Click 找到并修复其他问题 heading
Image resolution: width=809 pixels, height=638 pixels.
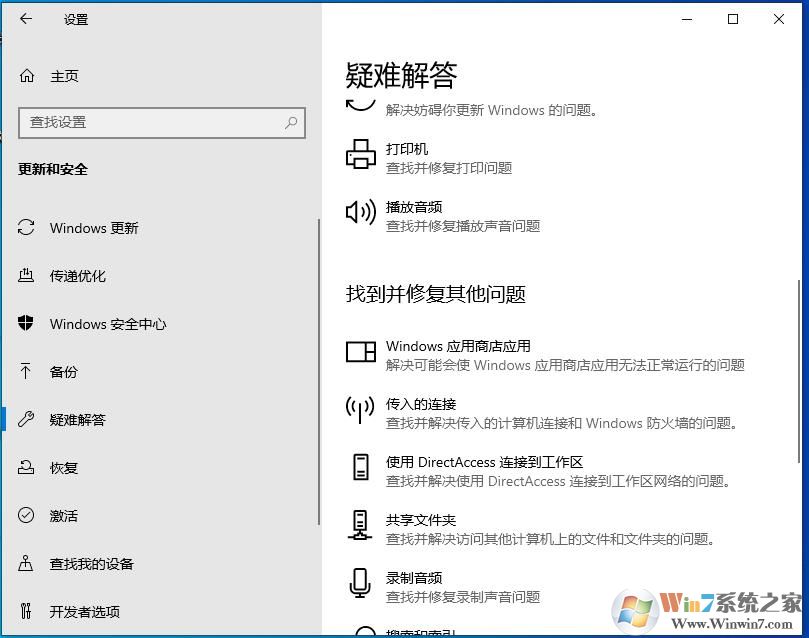[x=435, y=294]
